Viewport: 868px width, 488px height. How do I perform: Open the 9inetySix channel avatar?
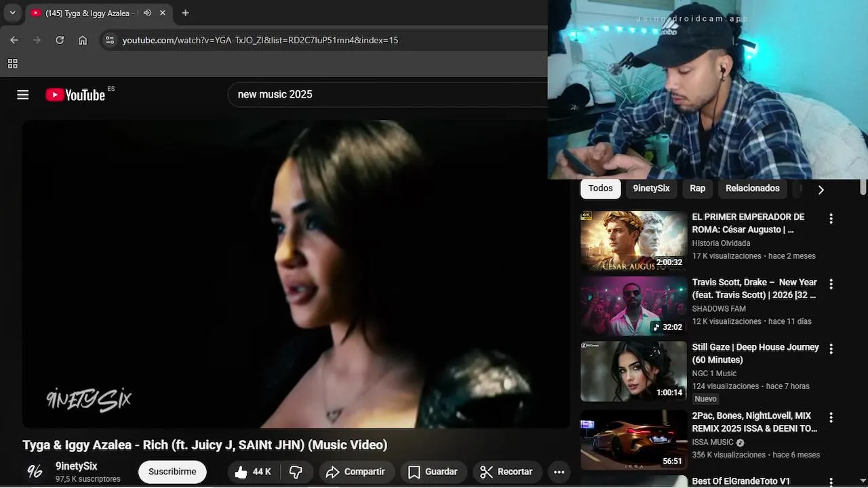click(35, 472)
